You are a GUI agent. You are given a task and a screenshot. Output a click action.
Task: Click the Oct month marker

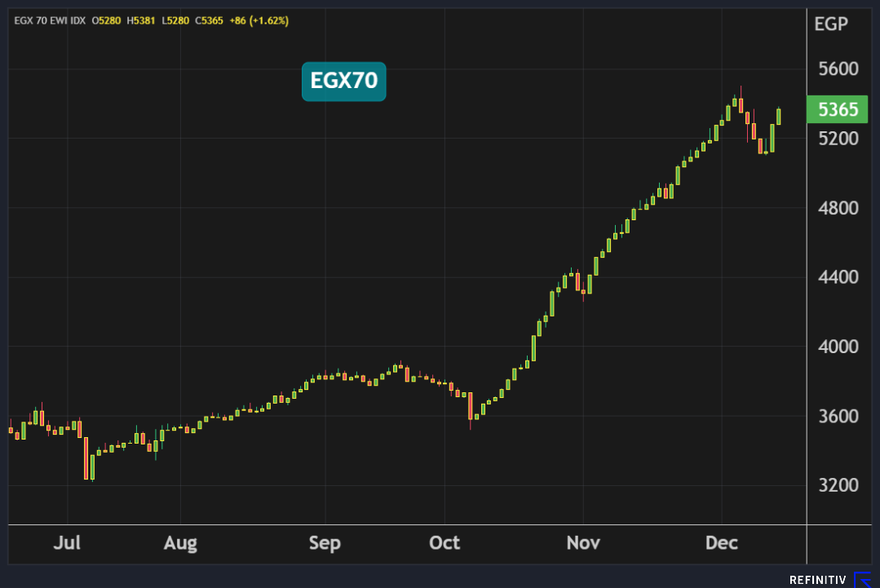coord(444,543)
